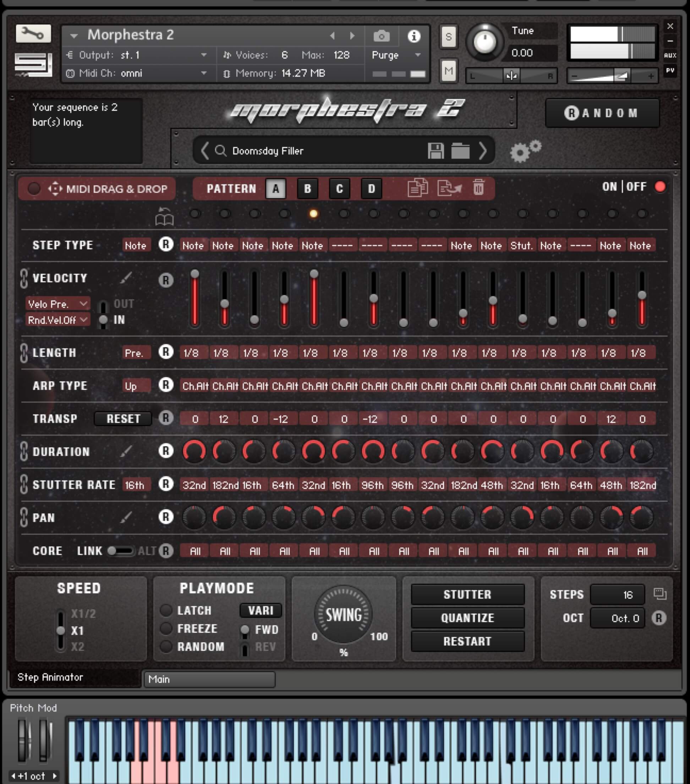690x784 pixels.
Task: Toggle the ON|OFF red power light
Action: point(660,187)
